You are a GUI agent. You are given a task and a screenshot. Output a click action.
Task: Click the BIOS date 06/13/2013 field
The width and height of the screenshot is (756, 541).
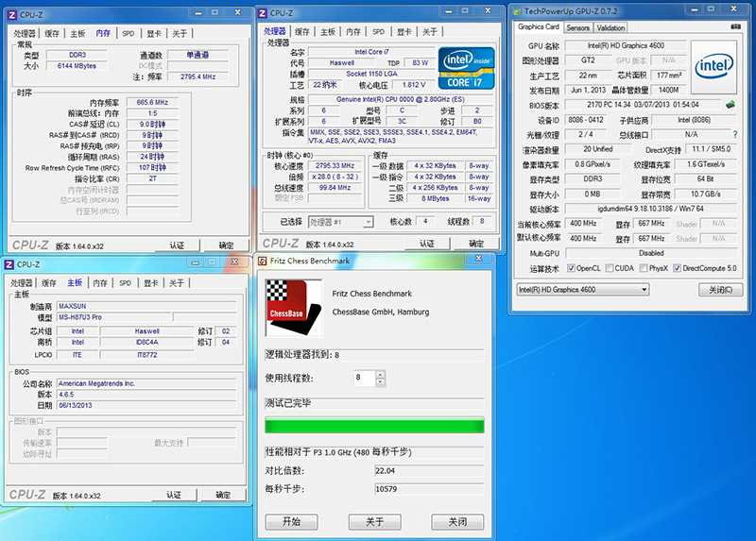click(x=146, y=405)
